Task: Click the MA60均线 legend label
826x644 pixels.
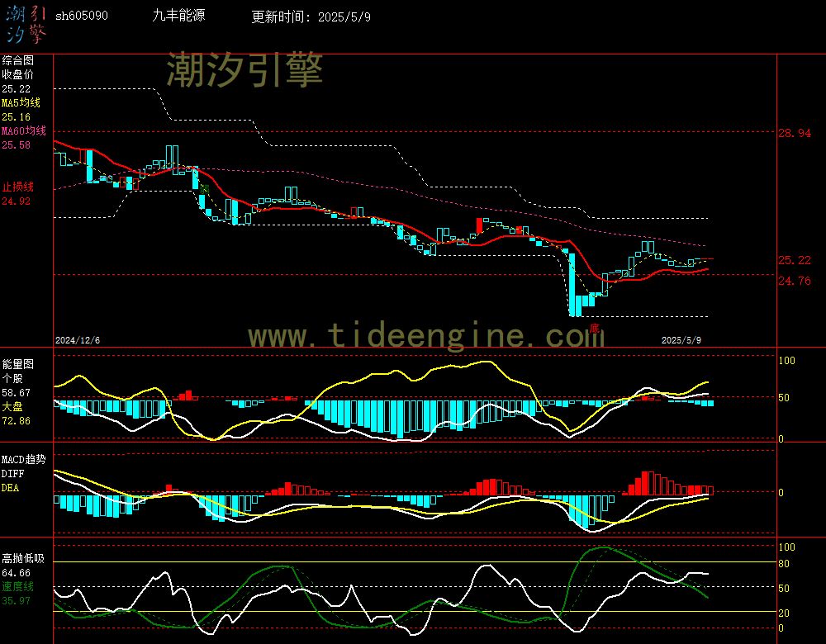Action: (24, 130)
